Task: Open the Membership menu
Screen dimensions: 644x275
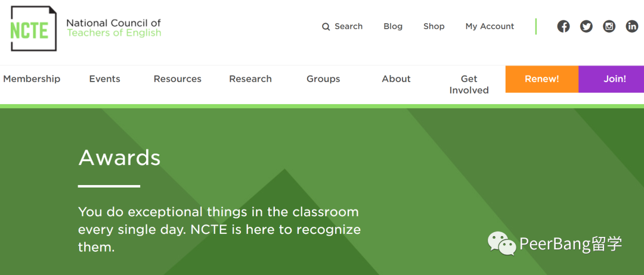Action: pos(32,79)
